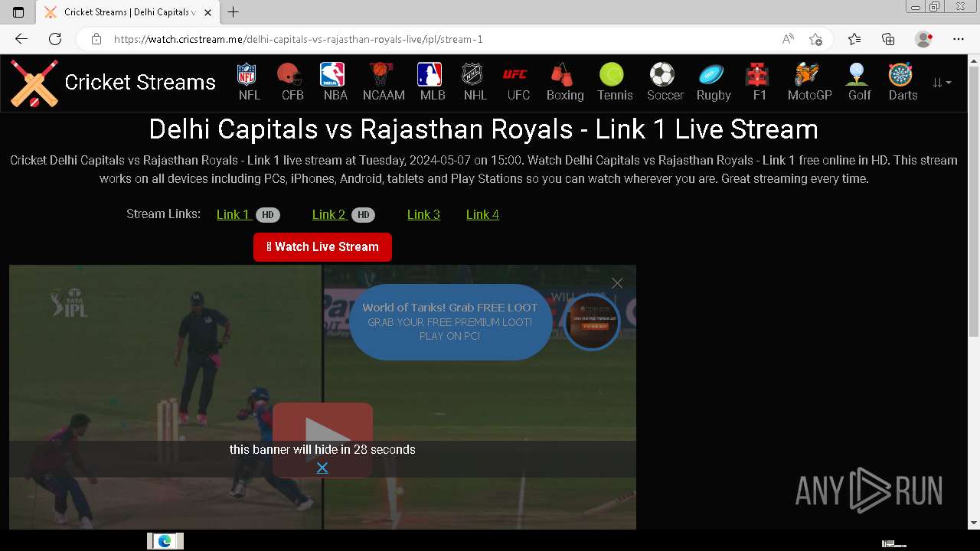View site information lock icon
The width and height of the screenshot is (980, 551).
point(96,39)
